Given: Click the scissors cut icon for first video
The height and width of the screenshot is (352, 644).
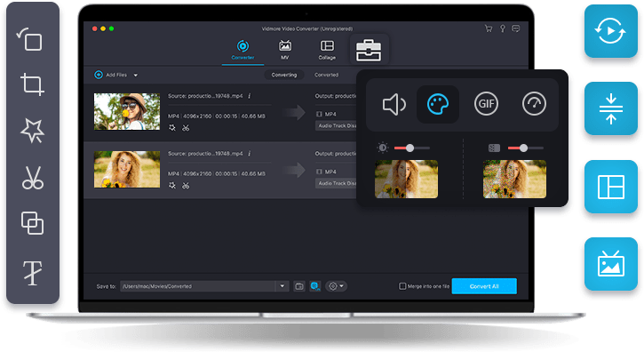Looking at the screenshot, I should 186,128.
